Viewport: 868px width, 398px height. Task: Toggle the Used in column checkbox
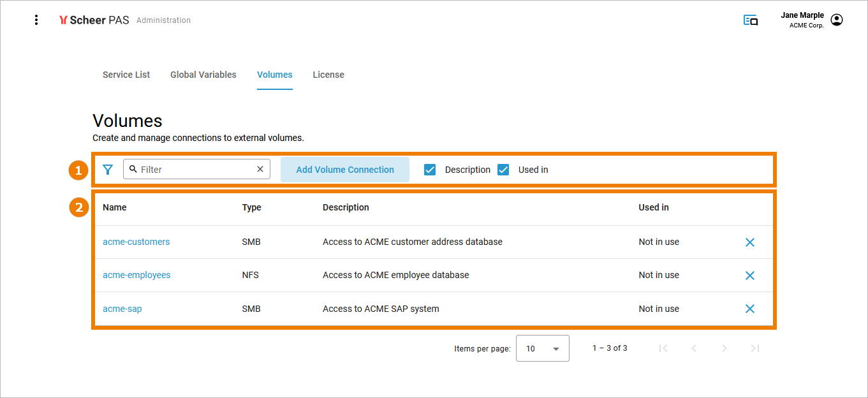click(503, 170)
